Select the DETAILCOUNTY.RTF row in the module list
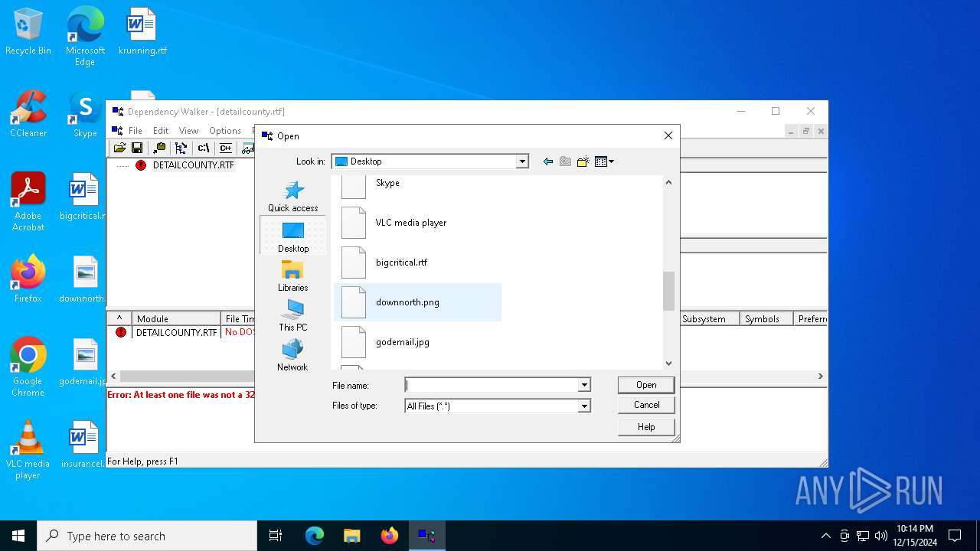The height and width of the screenshot is (551, 980). click(177, 332)
